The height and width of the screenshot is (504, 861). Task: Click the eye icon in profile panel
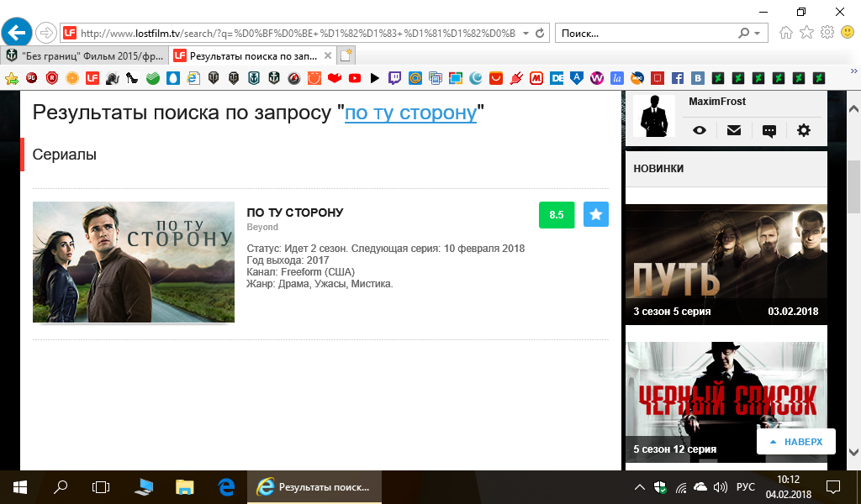[700, 130]
